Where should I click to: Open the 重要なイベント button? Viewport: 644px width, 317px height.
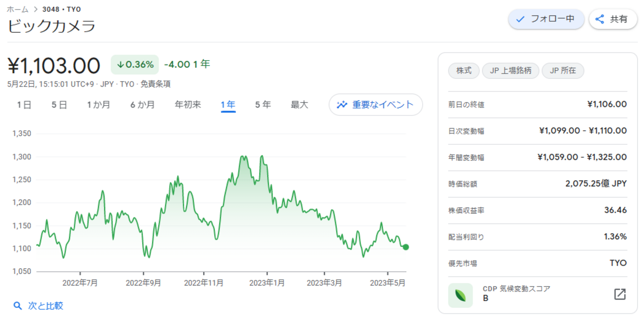[376, 105]
